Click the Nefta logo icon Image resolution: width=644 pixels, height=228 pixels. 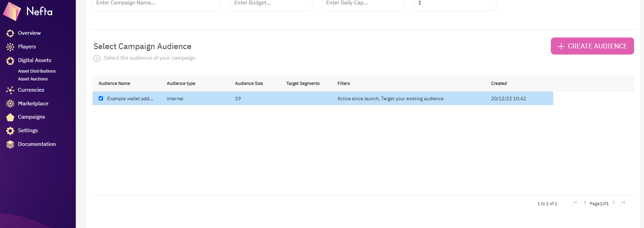pyautogui.click(x=12, y=11)
